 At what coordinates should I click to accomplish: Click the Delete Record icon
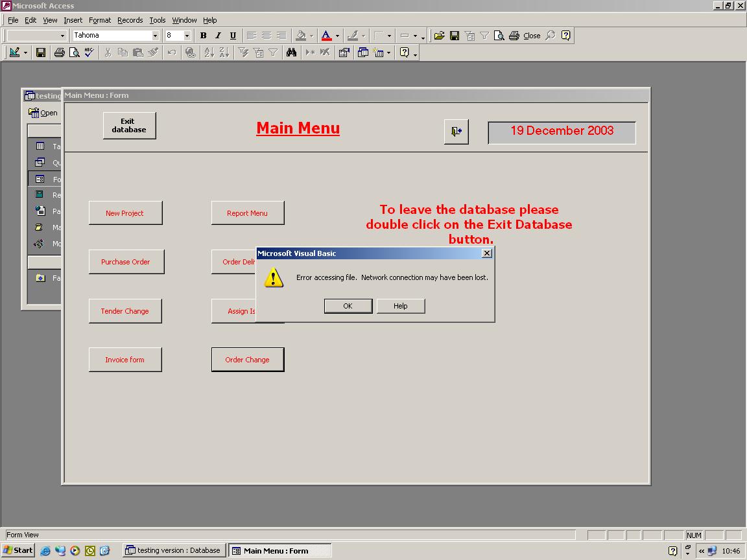click(325, 52)
